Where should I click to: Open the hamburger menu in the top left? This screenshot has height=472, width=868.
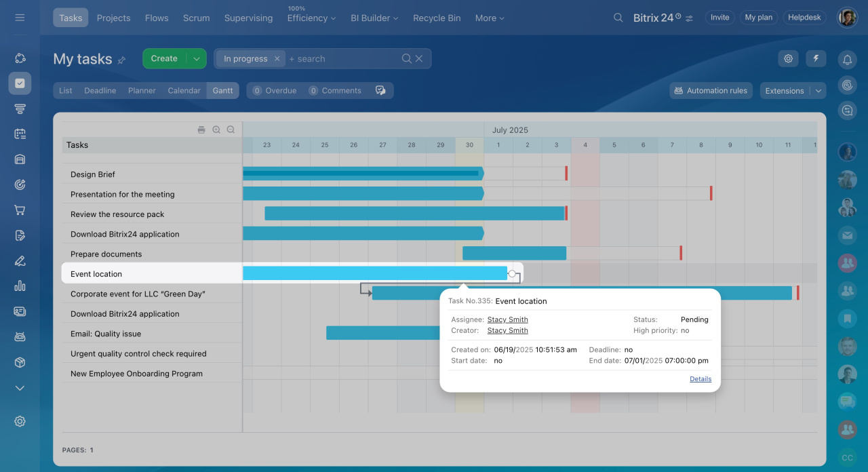pyautogui.click(x=20, y=18)
